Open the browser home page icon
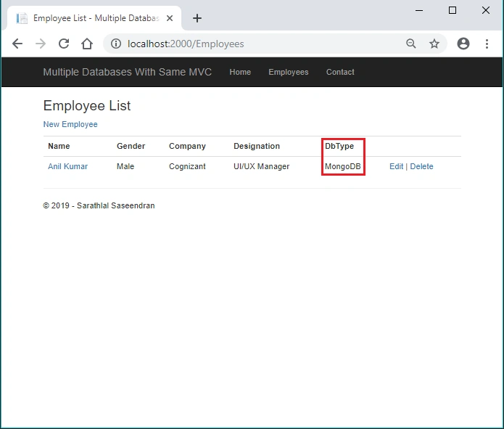Image resolution: width=504 pixels, height=429 pixels. [x=87, y=44]
